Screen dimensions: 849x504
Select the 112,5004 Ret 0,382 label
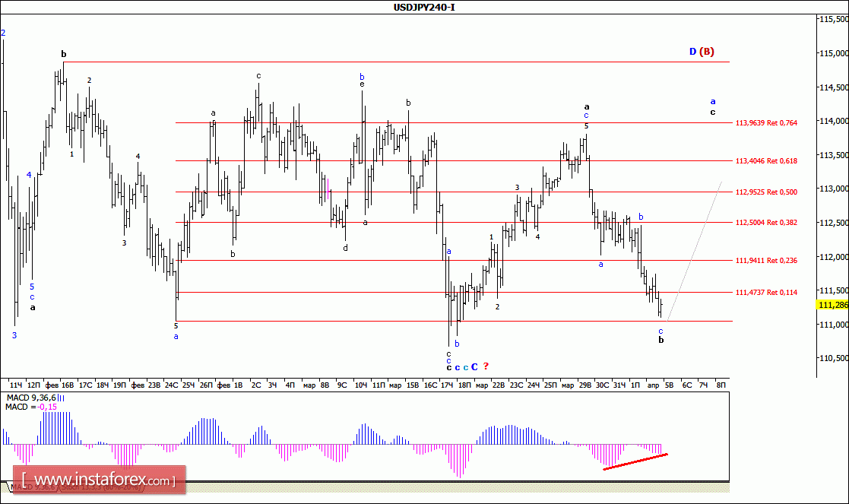(x=766, y=223)
